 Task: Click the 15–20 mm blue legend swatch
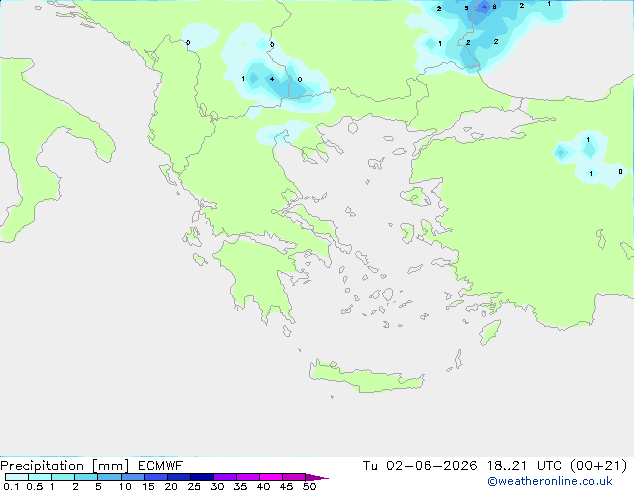[x=155, y=477]
